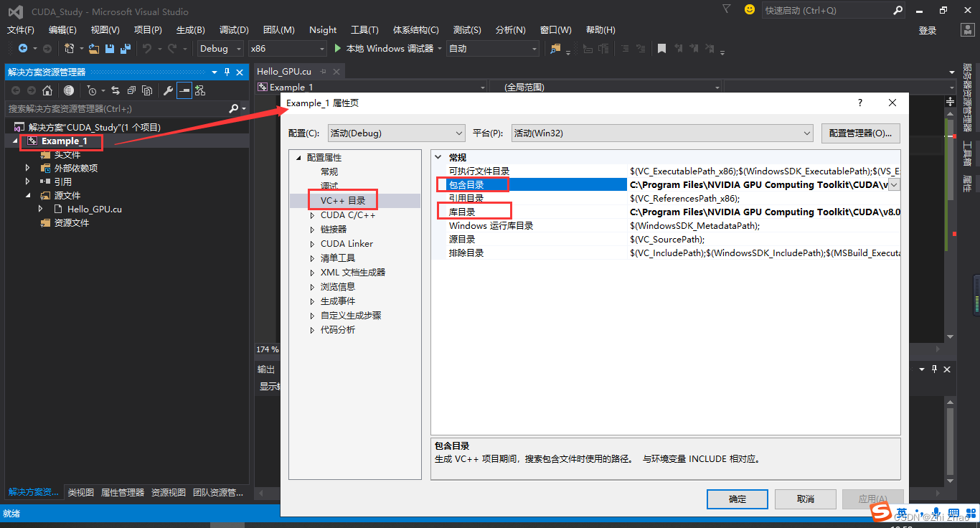The image size is (980, 528).
Task: Click the 174 % zoom level box
Action: pos(268,349)
